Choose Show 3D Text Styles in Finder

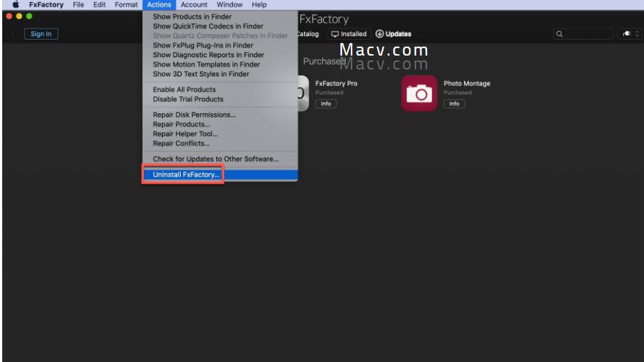[220, 74]
